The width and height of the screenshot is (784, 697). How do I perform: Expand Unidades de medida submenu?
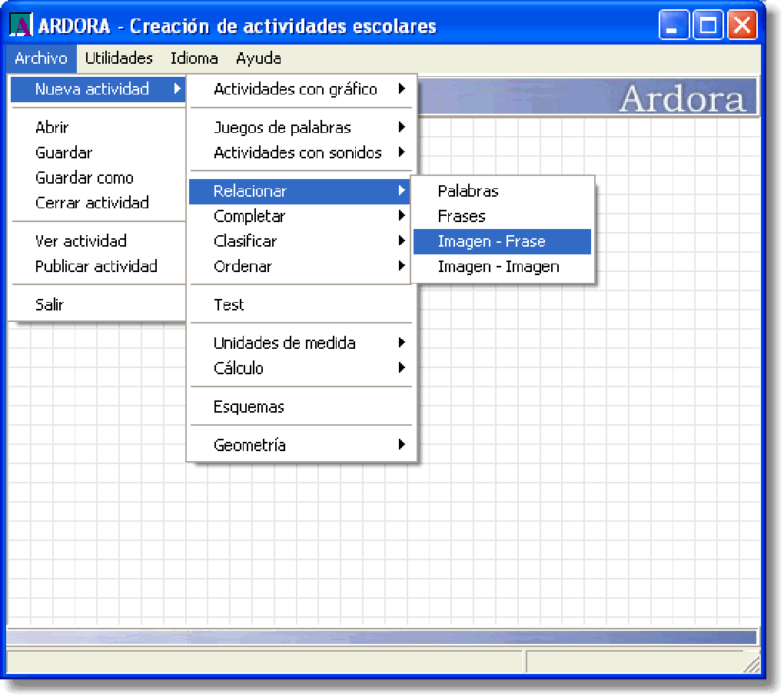301,343
